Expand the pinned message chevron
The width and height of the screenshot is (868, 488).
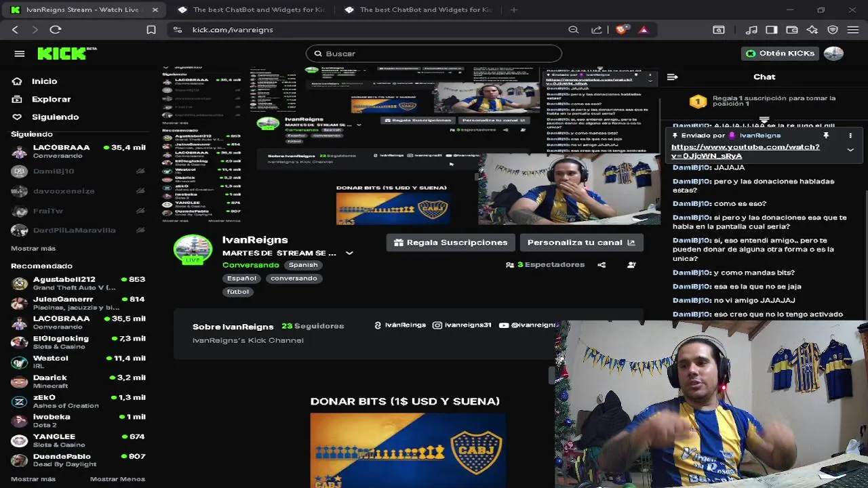(x=850, y=150)
